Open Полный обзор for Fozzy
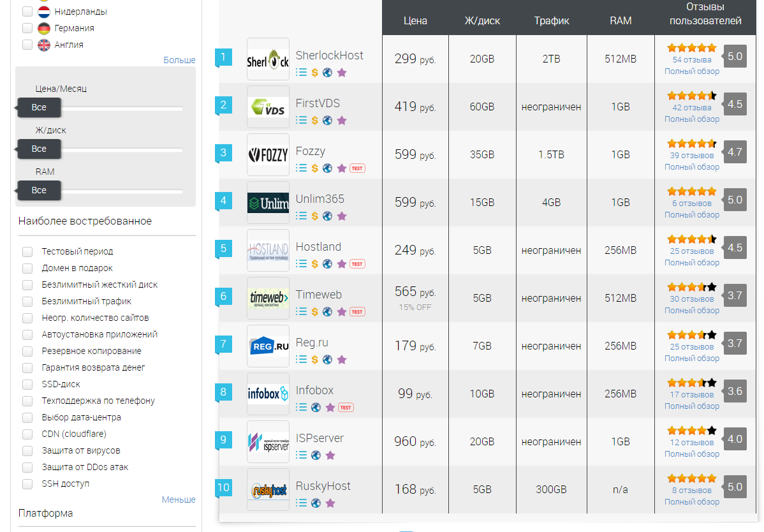The image size is (764, 532). click(692, 166)
